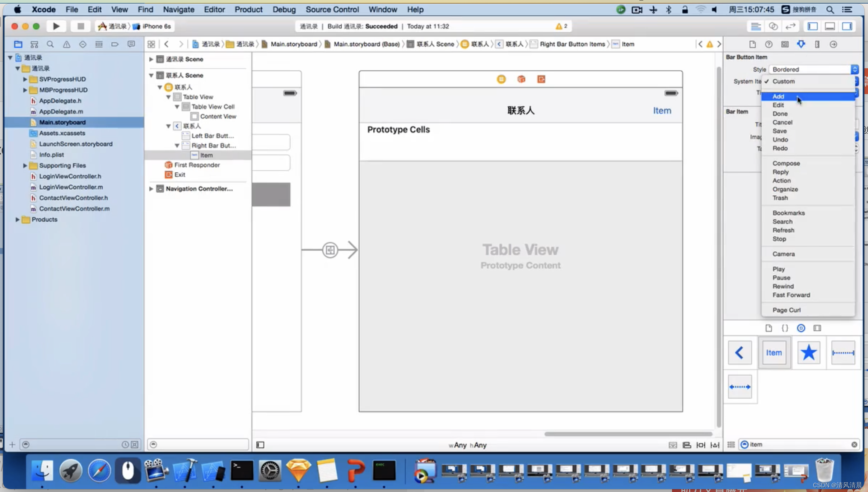Click wAny hAny size class control
Viewport: 868px width, 492px height.
pyautogui.click(x=467, y=445)
